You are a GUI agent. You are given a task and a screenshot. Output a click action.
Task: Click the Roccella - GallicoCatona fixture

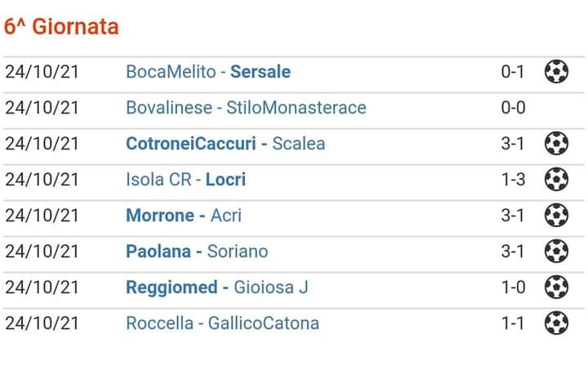[x=222, y=323]
